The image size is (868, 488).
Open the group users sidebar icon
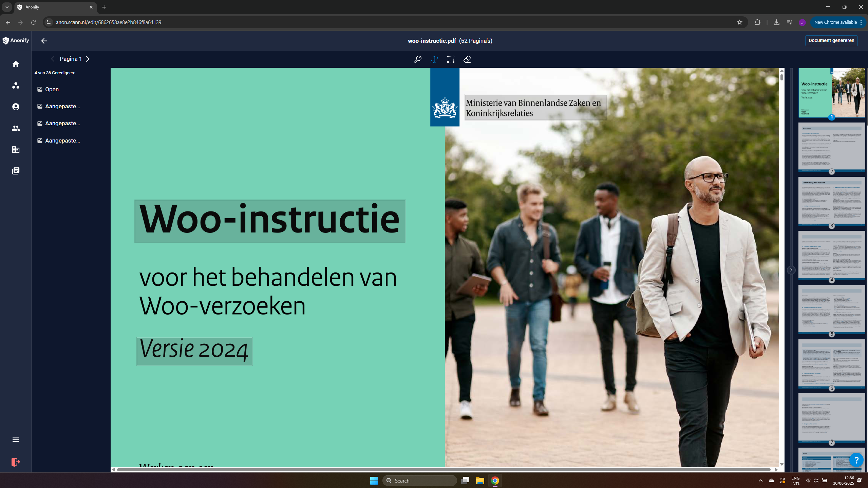(x=16, y=128)
